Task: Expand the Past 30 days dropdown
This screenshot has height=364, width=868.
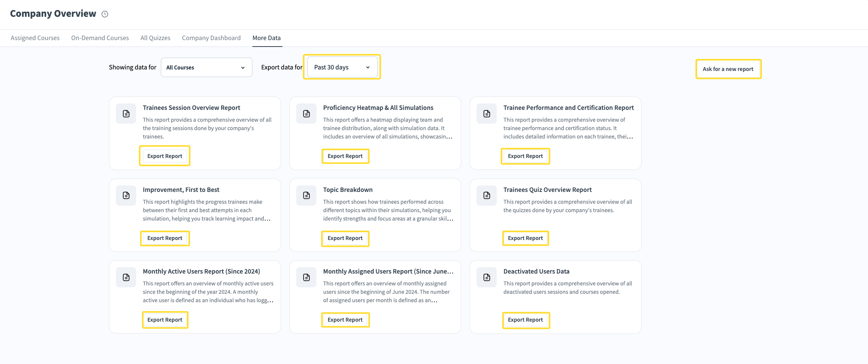Action: click(342, 67)
